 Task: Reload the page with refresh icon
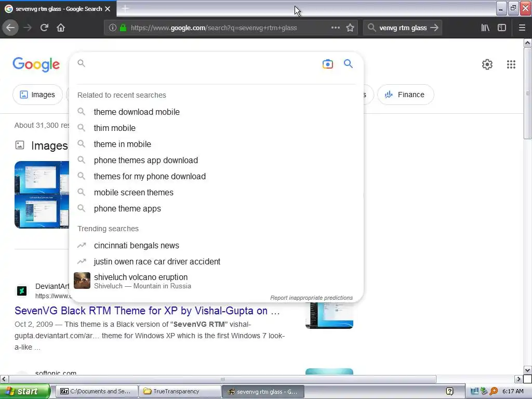tap(44, 28)
